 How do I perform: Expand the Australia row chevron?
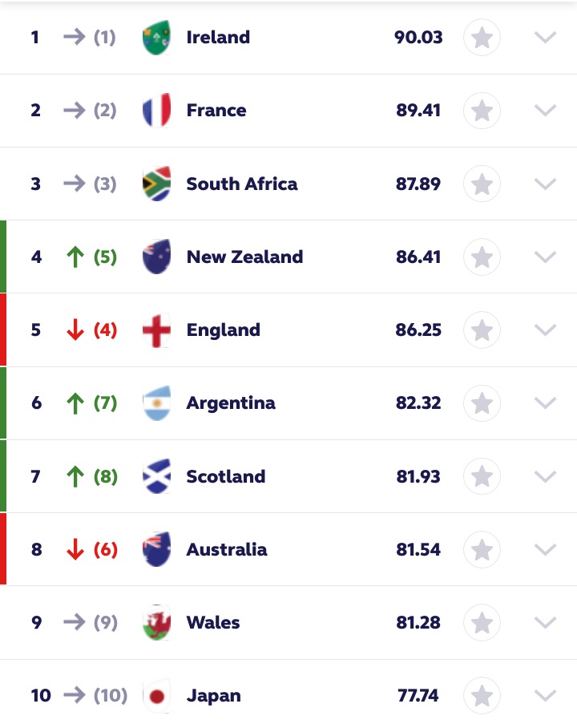click(x=545, y=550)
